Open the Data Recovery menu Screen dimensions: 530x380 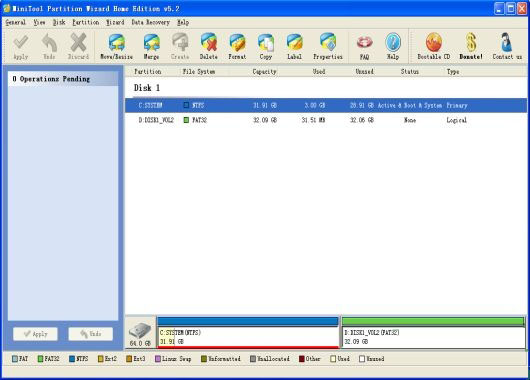pos(150,22)
